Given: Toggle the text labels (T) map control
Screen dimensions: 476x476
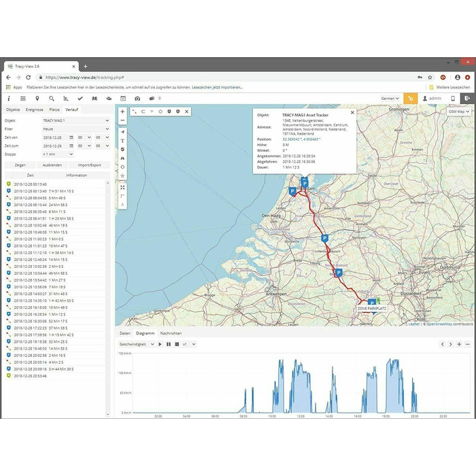Looking at the screenshot, I should pyautogui.click(x=122, y=141).
